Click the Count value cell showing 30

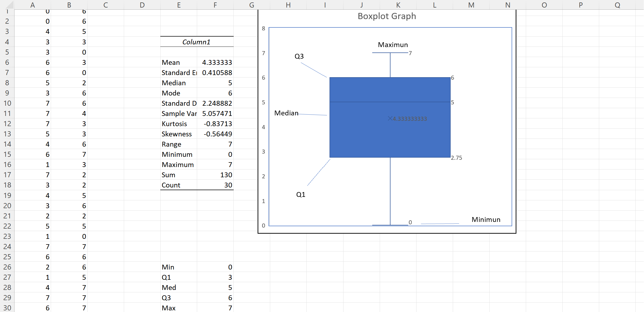point(215,185)
